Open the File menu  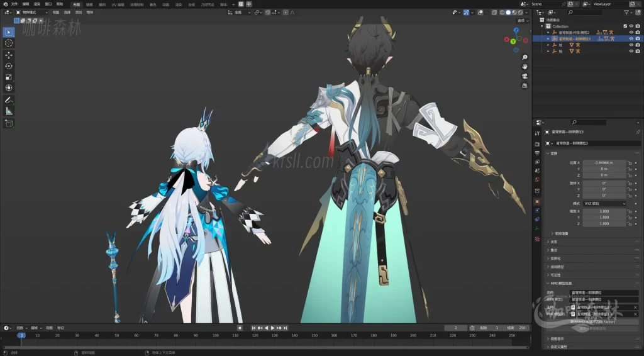[14, 4]
